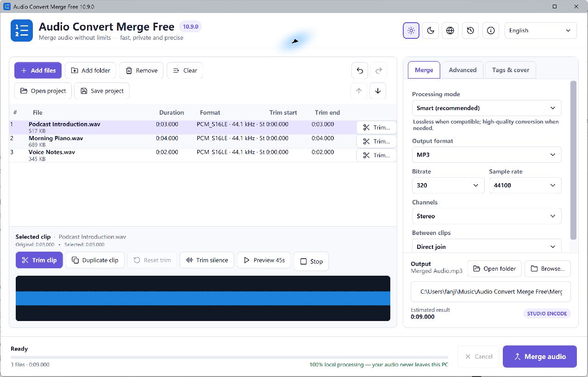Click the title bar app icon
The image size is (588, 377).
[7, 6]
